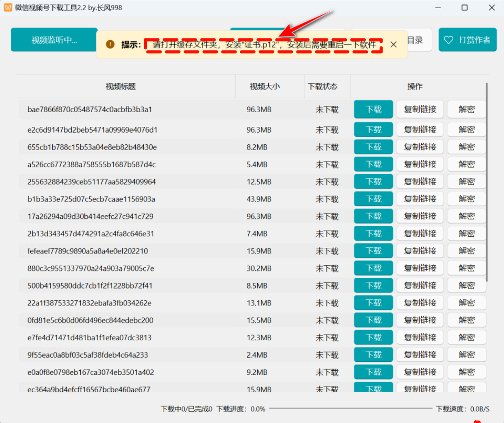Screen dimensions: 504x423
Task: Open the 打赏作者 button
Action: [x=467, y=40]
